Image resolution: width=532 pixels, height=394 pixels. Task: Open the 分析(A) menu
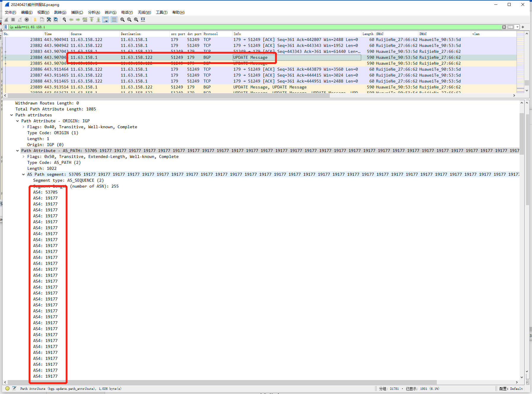[x=94, y=12]
